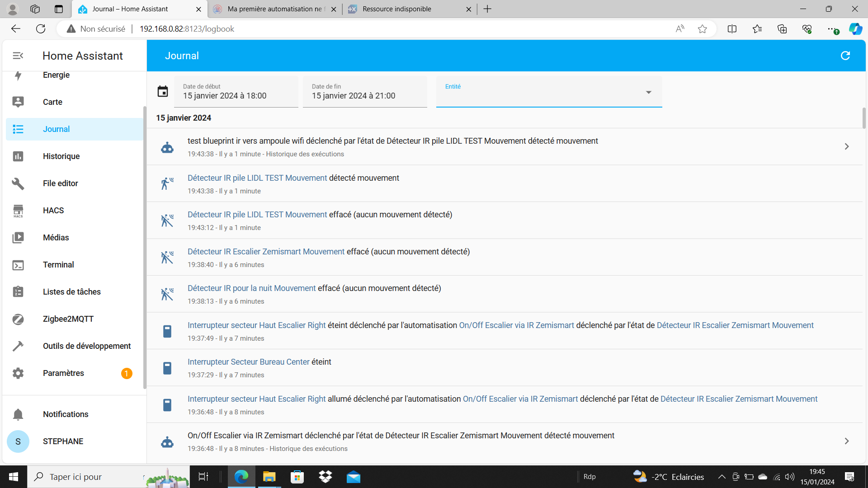Viewport: 868px width, 488px height.
Task: Open Détecteur IR pour la nuit Mouvement link
Action: point(251,288)
